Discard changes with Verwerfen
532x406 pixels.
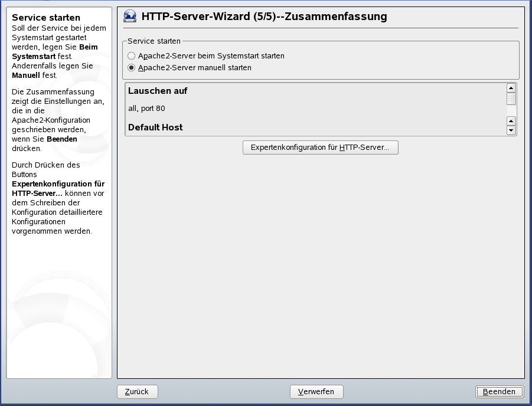tap(316, 392)
